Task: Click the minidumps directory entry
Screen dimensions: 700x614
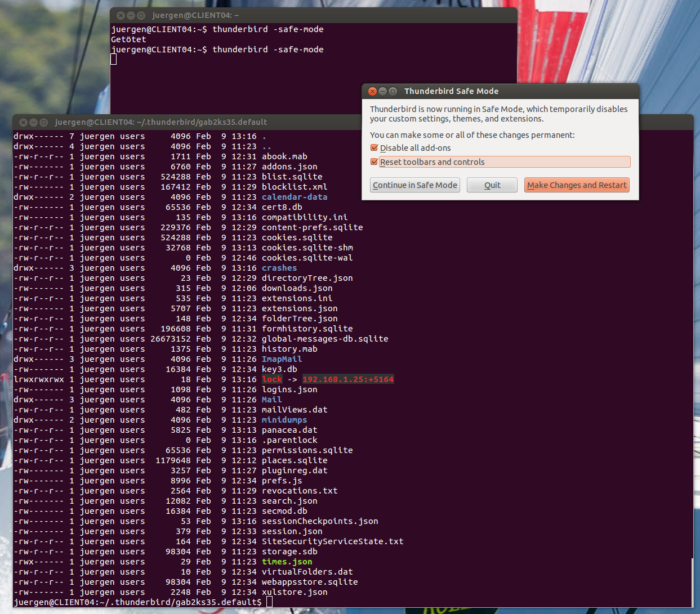Action: tap(284, 420)
